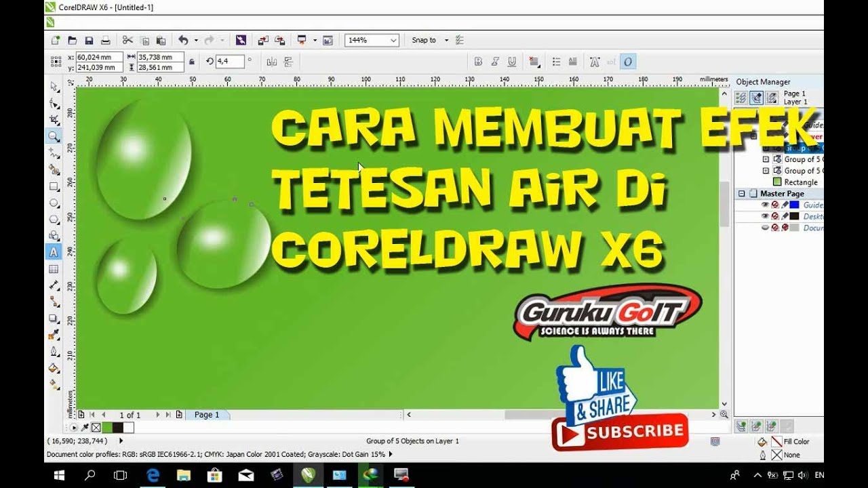Image resolution: width=868 pixels, height=488 pixels.
Task: Click the black swatch in document palette
Action: (117, 428)
